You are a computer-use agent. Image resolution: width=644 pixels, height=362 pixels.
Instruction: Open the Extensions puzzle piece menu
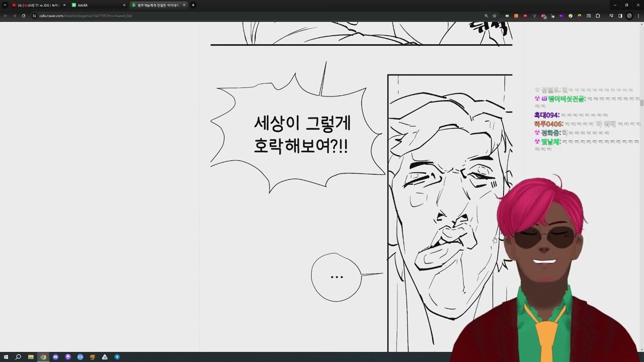click(x=598, y=16)
